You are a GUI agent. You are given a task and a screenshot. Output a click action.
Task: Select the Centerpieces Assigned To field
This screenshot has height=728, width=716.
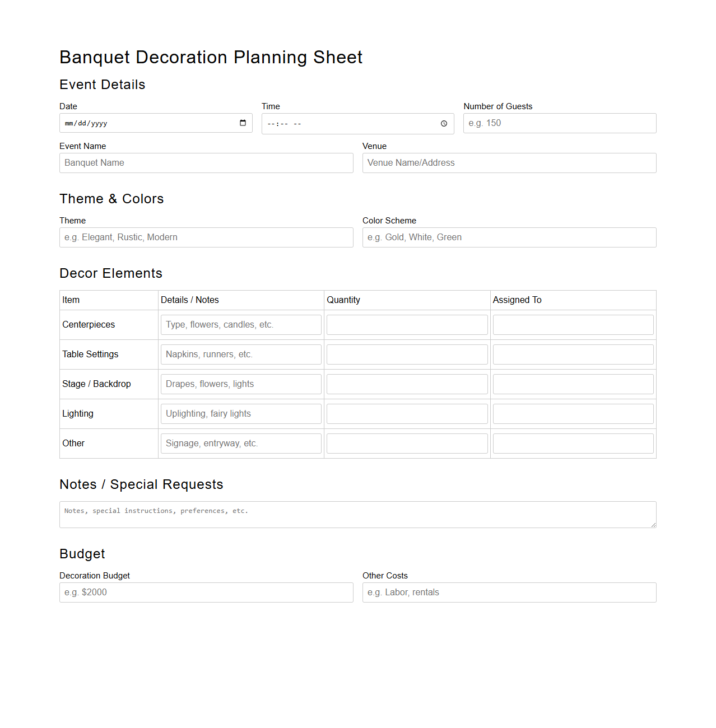tap(573, 324)
